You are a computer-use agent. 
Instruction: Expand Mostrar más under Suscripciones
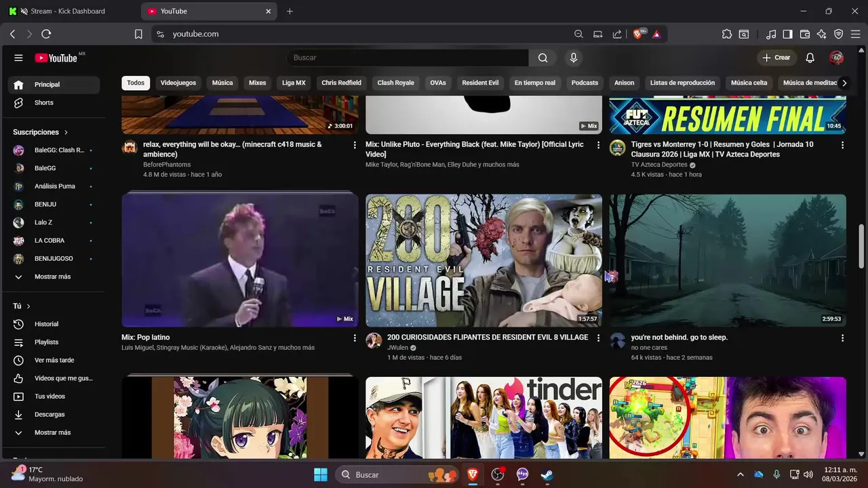pyautogui.click(x=54, y=277)
